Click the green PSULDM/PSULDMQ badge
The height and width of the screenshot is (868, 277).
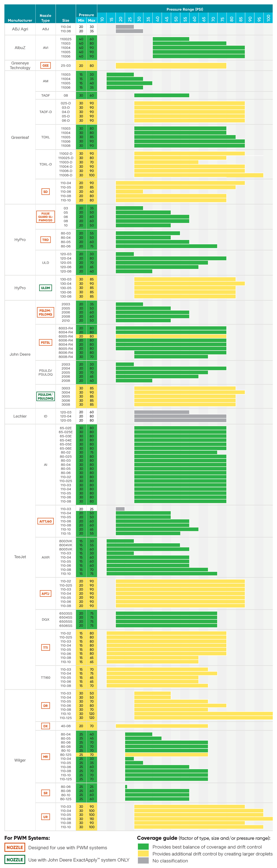[45, 396]
